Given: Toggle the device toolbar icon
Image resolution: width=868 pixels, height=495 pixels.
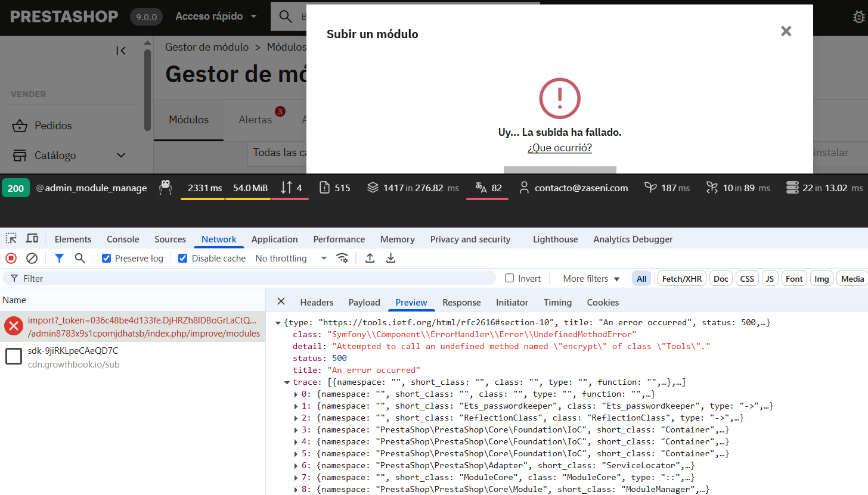Looking at the screenshot, I should 32,239.
